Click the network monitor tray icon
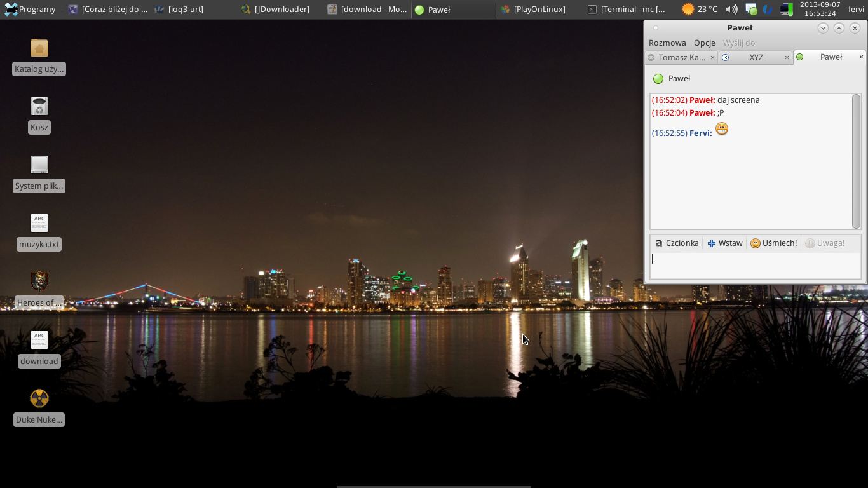This screenshot has height=488, width=868. [786, 10]
